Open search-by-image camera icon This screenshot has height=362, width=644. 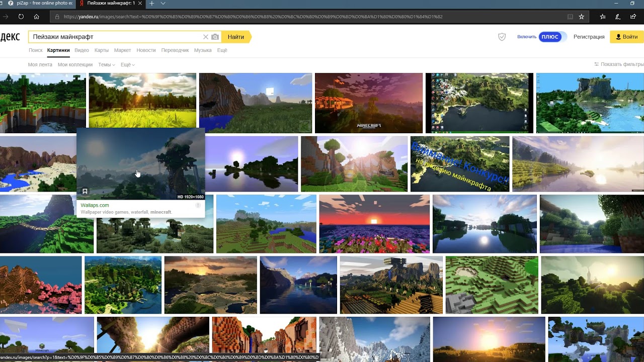(215, 37)
